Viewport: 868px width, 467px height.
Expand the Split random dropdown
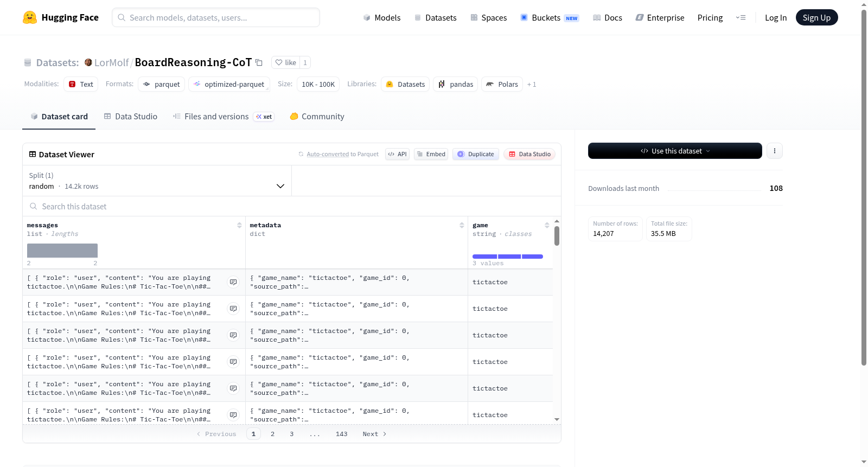[157, 181]
